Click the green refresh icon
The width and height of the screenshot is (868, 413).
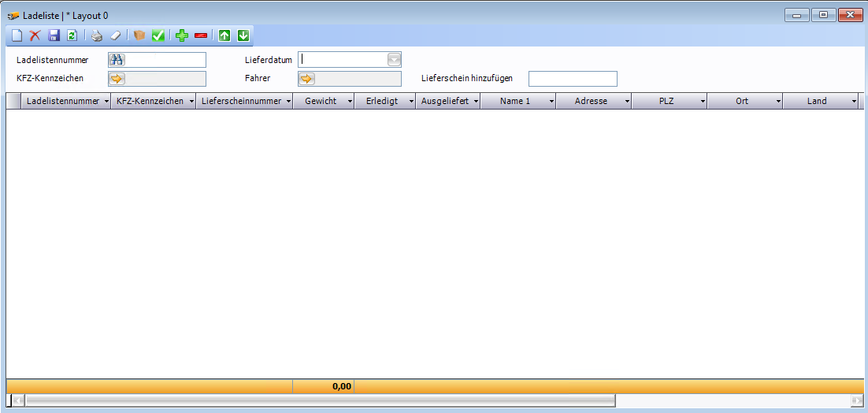point(72,35)
